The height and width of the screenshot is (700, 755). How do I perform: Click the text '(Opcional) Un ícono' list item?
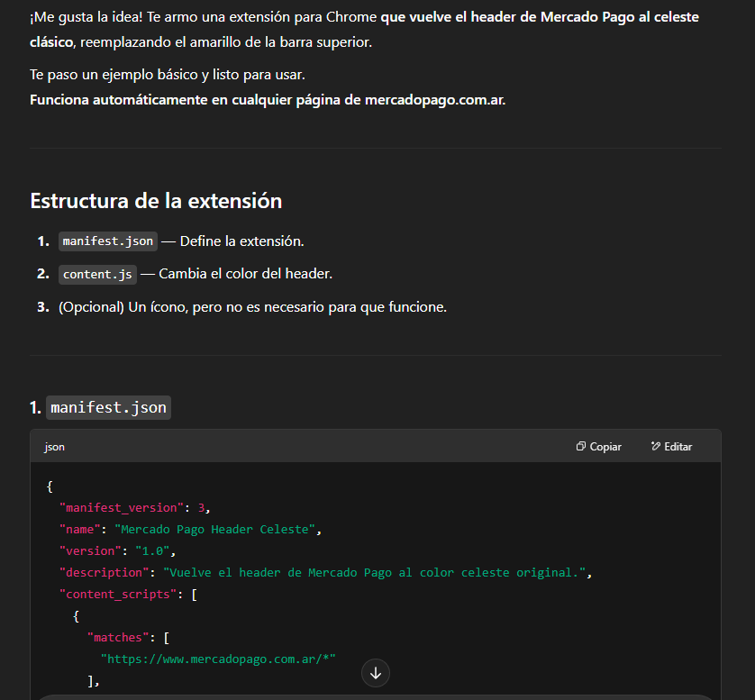[x=252, y=307]
